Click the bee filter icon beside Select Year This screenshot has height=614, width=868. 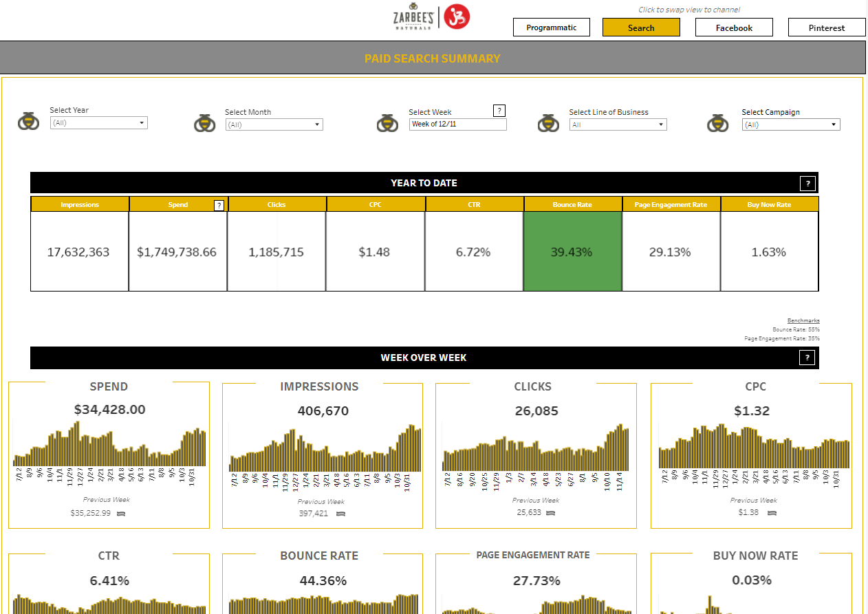[x=28, y=122]
